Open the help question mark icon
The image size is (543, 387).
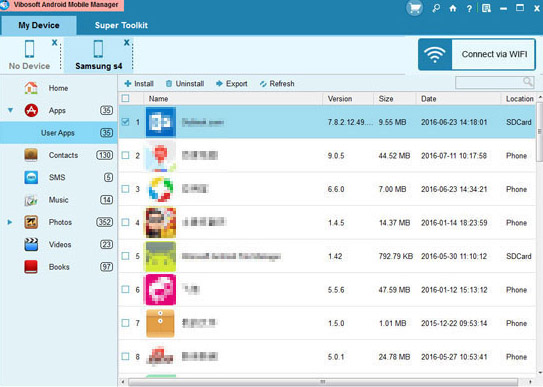coord(469,8)
